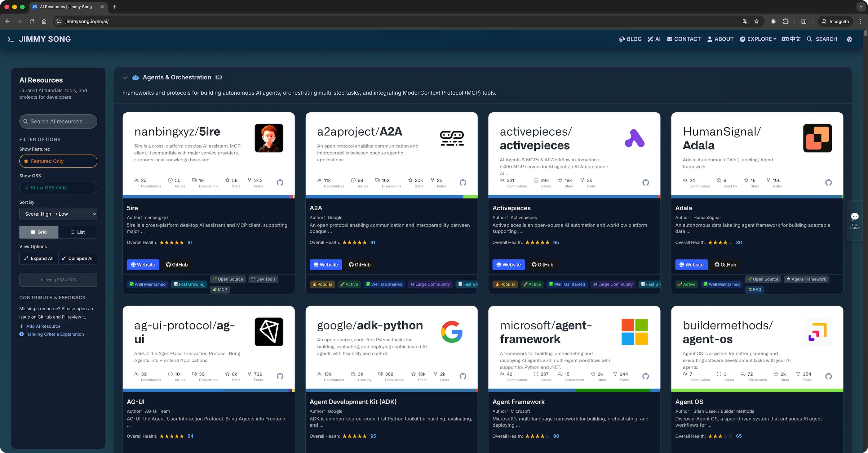Open the Ask Jimmy chat bubble

(x=855, y=217)
